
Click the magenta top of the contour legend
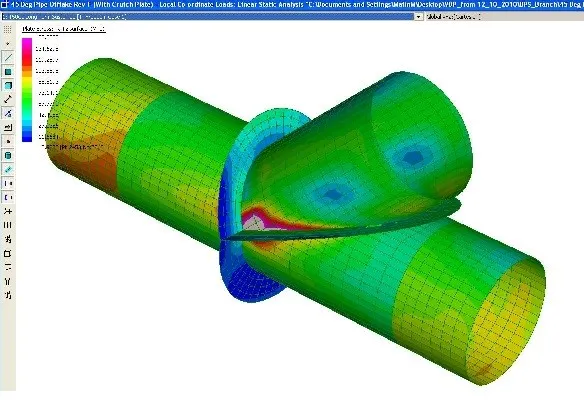click(x=27, y=42)
